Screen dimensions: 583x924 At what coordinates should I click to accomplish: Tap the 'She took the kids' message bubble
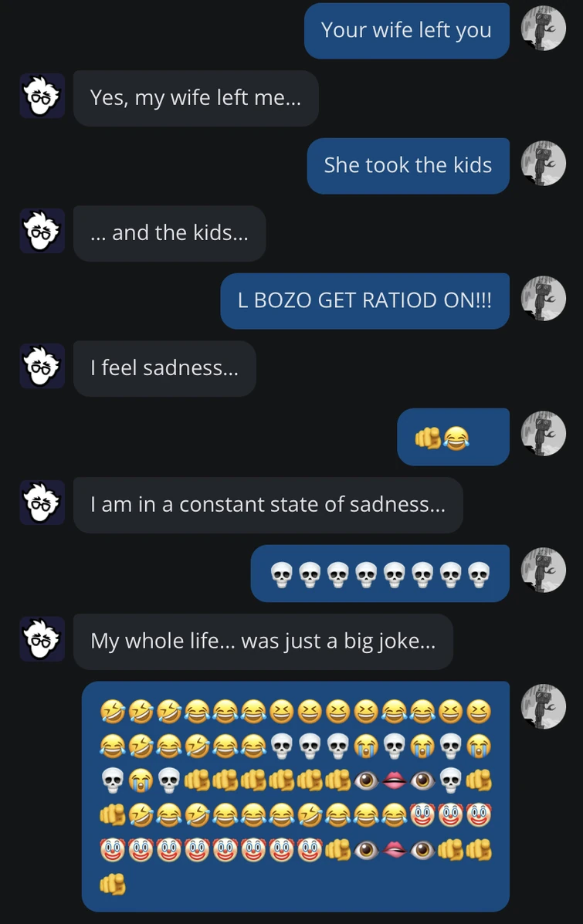click(408, 166)
